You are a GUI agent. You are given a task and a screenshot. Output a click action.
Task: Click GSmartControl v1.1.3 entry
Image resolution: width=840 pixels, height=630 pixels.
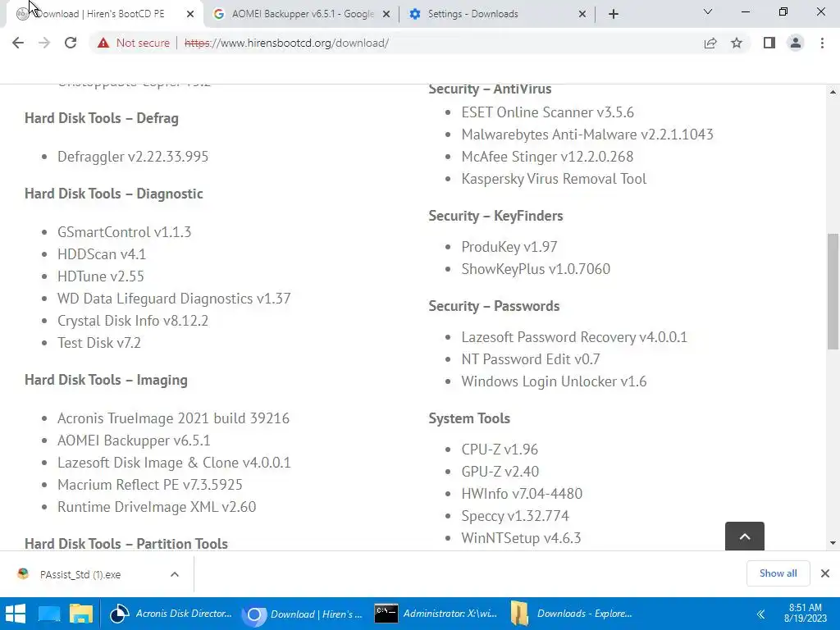click(x=125, y=232)
